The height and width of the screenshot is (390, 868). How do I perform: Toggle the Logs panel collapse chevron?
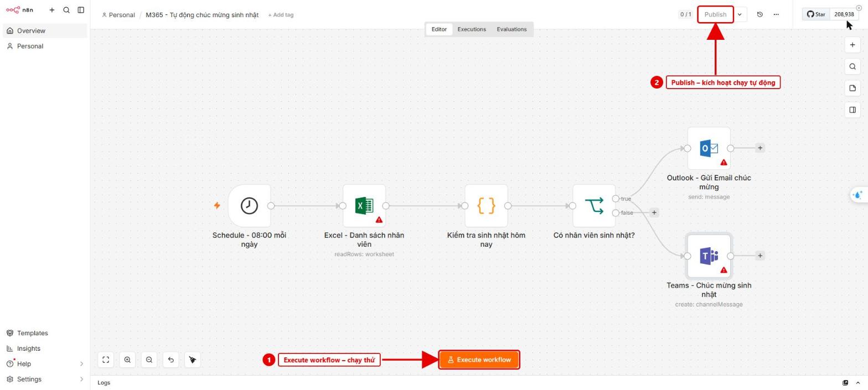(859, 383)
